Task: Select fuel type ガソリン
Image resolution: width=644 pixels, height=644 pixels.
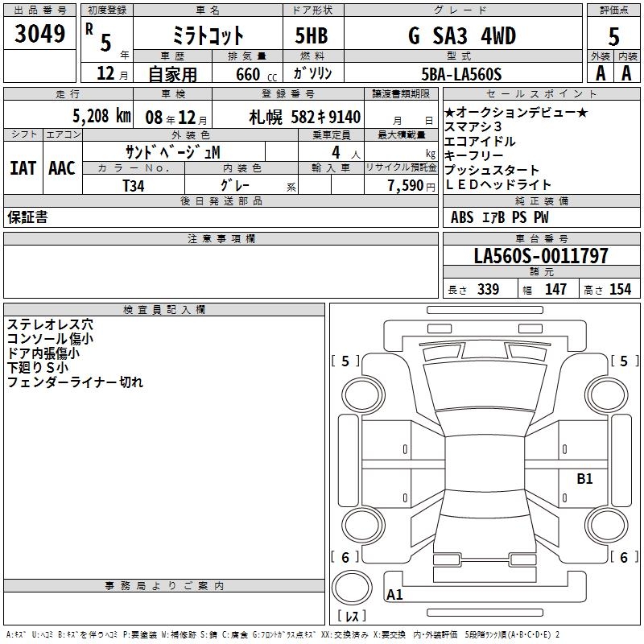Action: [312, 73]
